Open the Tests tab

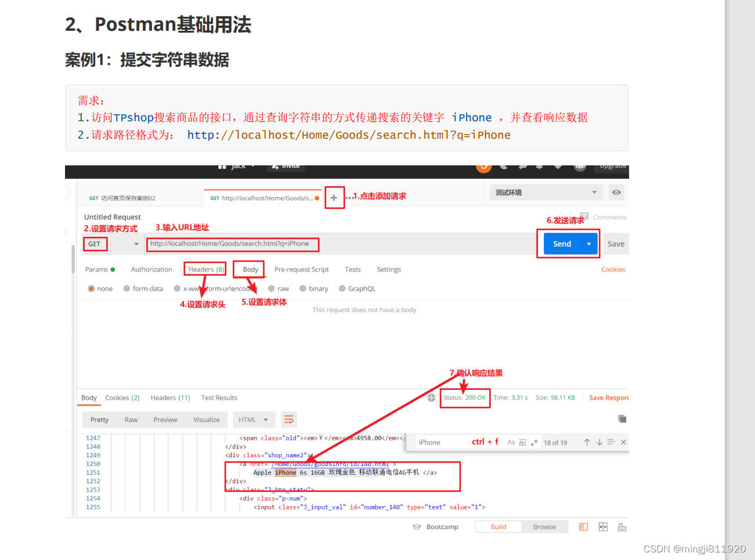pos(352,269)
